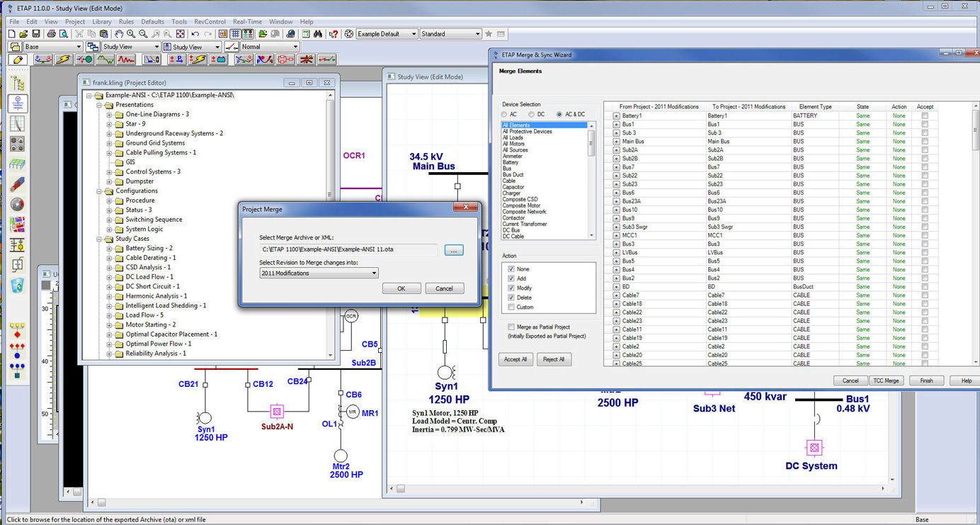Open the Example Default theme dropdown
980x525 pixels.
pos(386,33)
